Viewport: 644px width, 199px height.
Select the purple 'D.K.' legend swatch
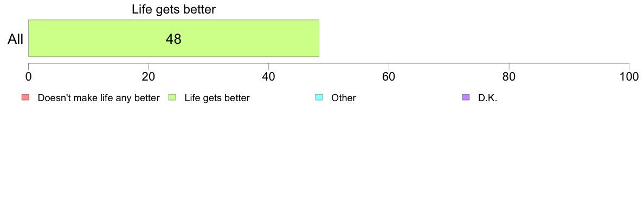pos(466,97)
